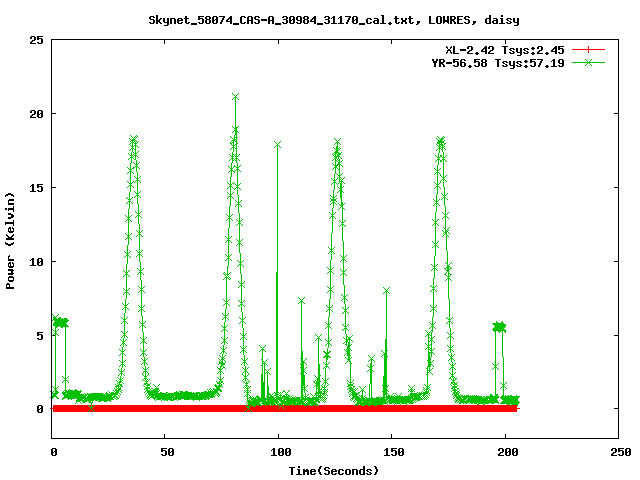Click the y-axis tick label 20
This screenshot has height=480, width=640.
click(36, 114)
